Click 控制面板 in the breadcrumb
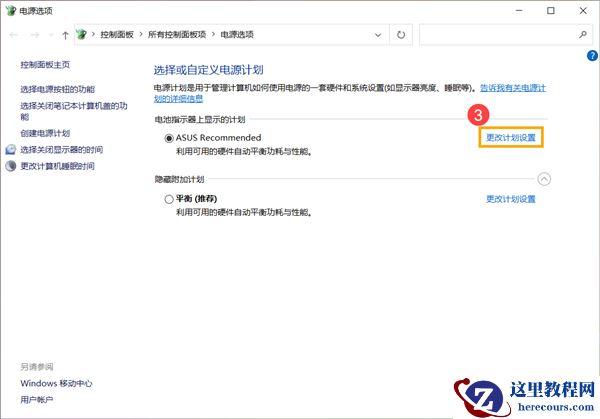The height and width of the screenshot is (419, 600). 117,34
